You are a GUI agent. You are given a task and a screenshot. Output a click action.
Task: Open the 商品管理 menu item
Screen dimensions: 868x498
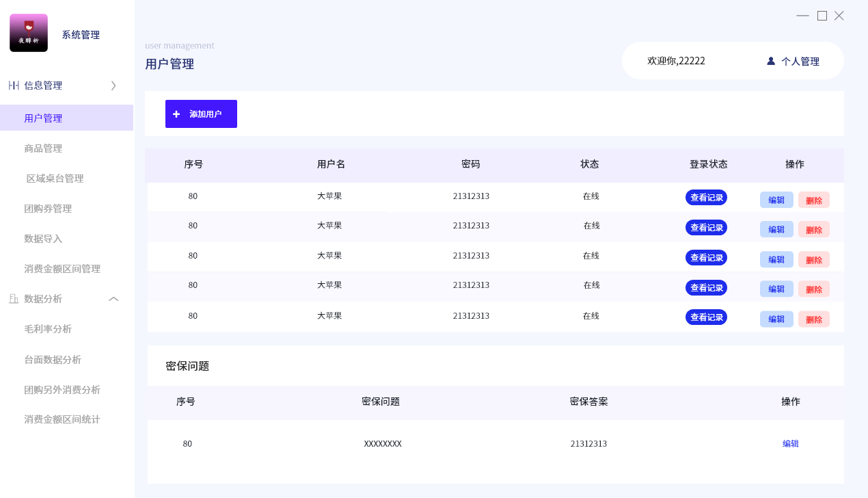(x=43, y=148)
